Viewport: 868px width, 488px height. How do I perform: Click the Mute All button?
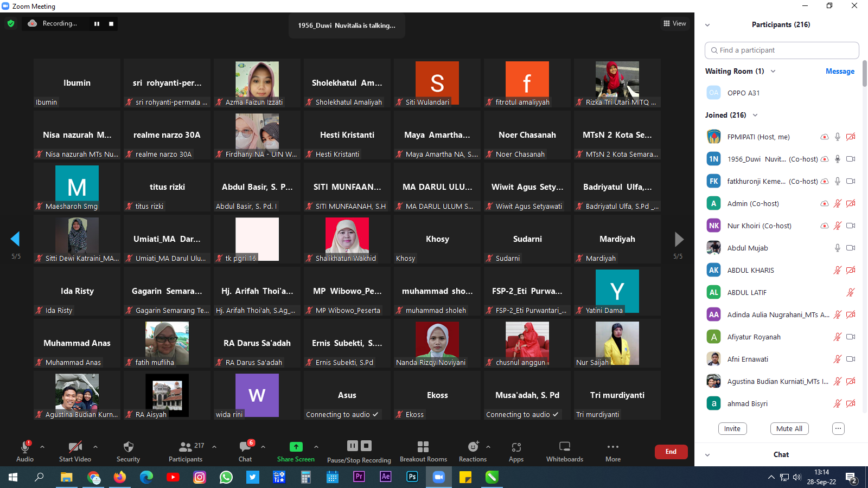[x=789, y=428]
